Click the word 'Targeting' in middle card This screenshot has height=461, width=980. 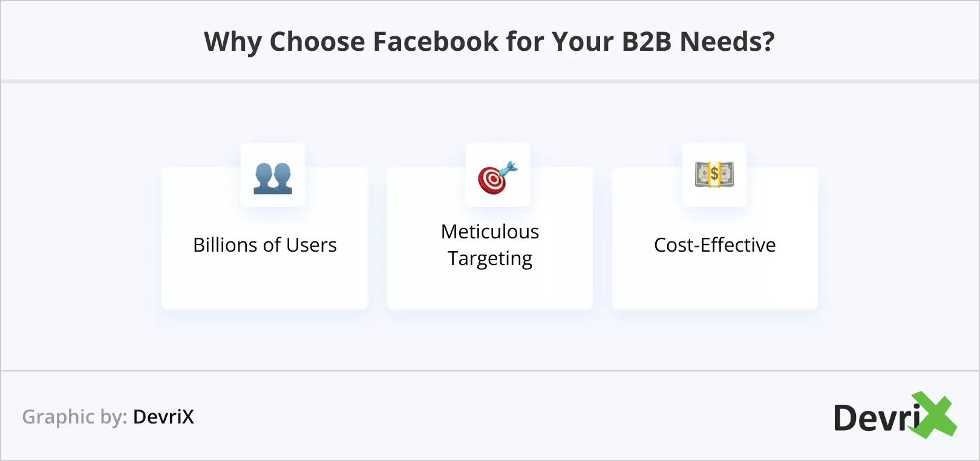(x=490, y=259)
